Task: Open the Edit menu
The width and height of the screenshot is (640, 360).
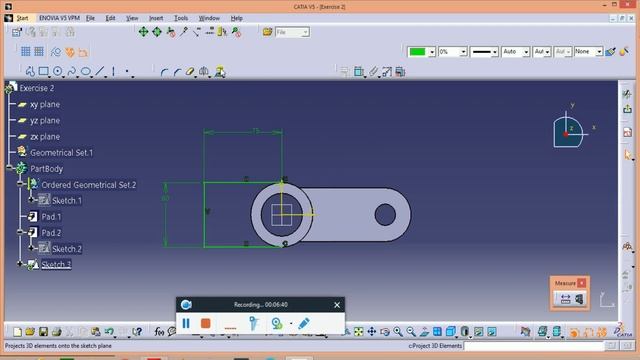Action: point(110,18)
